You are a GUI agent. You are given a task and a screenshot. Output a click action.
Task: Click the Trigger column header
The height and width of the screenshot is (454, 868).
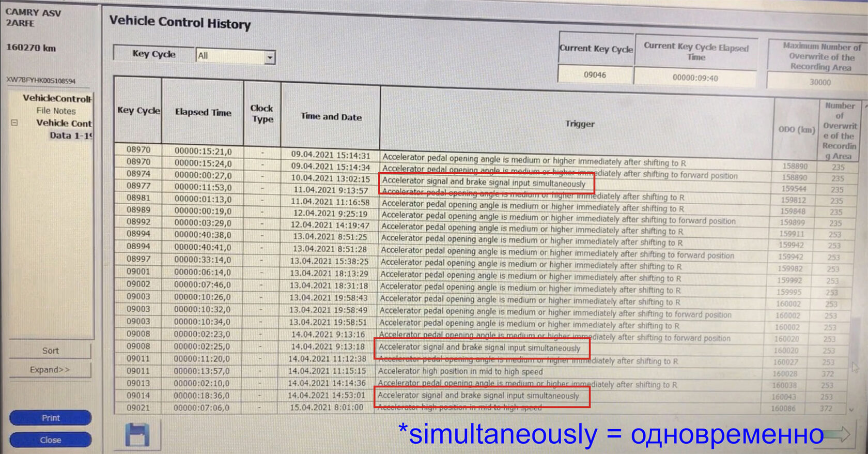pyautogui.click(x=580, y=124)
